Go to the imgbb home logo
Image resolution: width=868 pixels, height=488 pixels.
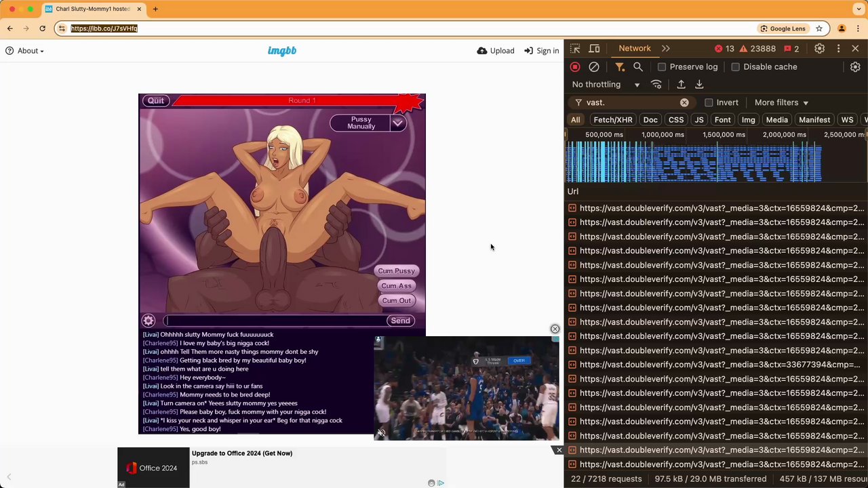282,51
